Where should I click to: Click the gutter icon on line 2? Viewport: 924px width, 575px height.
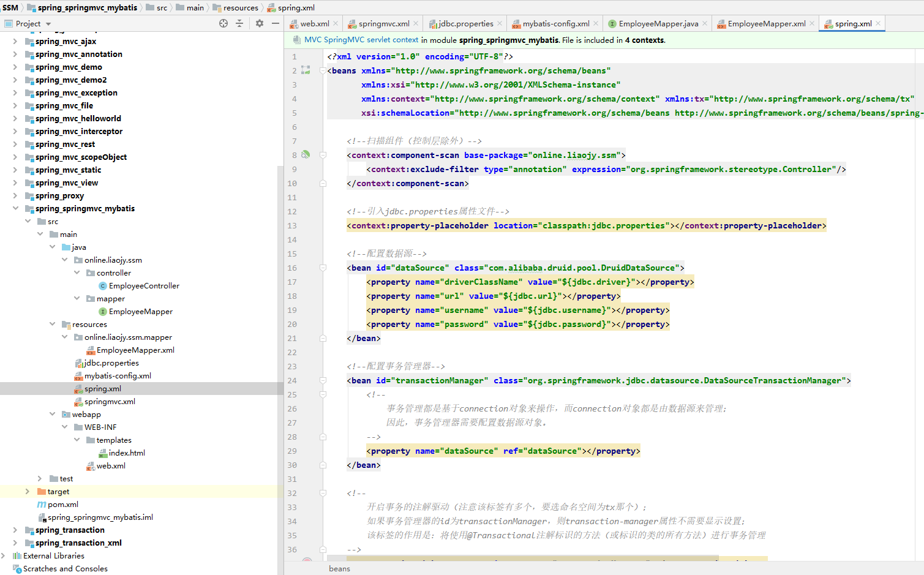[306, 70]
